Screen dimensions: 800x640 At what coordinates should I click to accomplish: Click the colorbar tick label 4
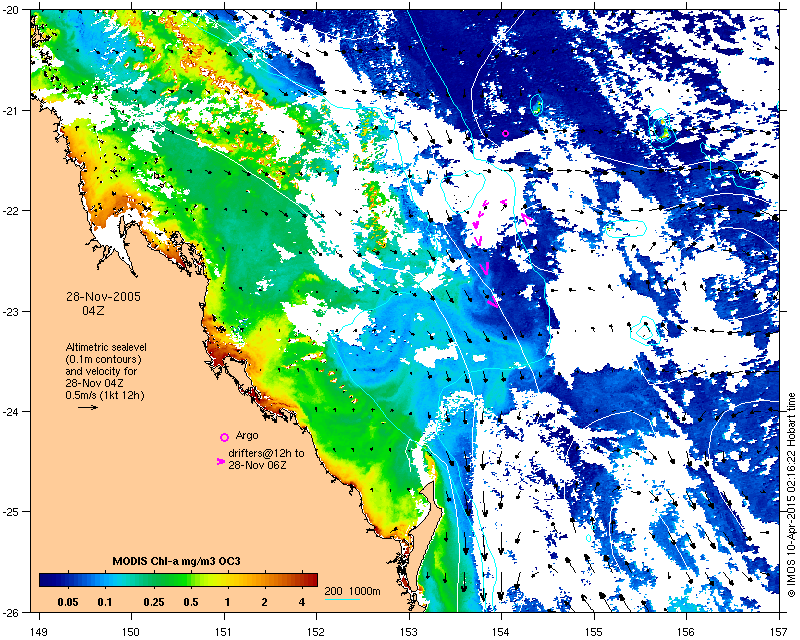[302, 602]
